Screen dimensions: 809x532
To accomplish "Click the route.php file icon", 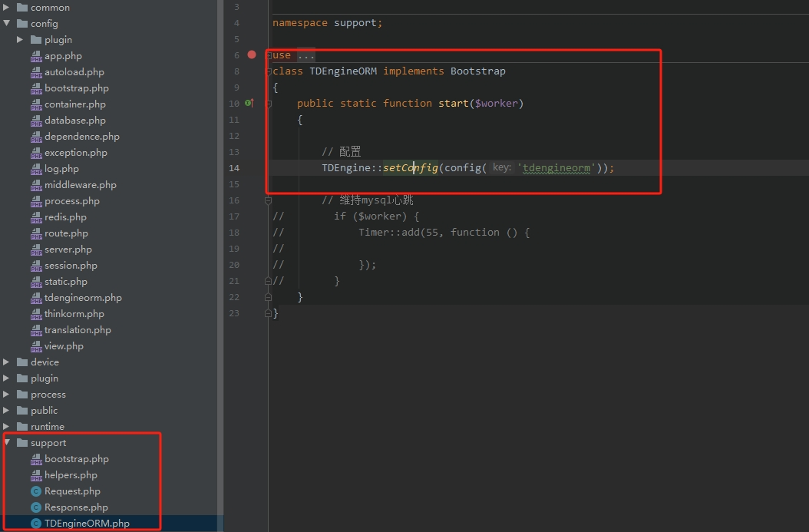I will (x=36, y=233).
